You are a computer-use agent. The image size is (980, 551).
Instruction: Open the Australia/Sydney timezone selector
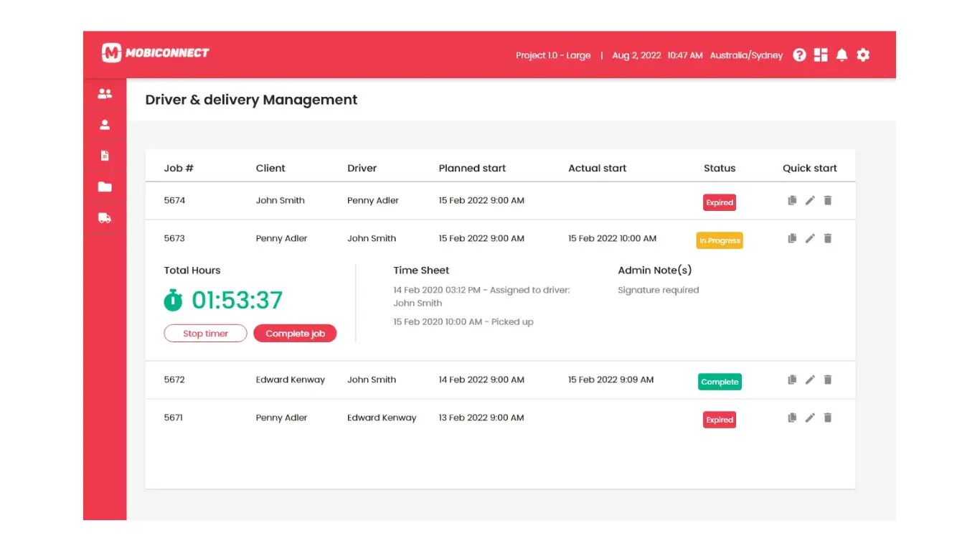pyautogui.click(x=746, y=55)
